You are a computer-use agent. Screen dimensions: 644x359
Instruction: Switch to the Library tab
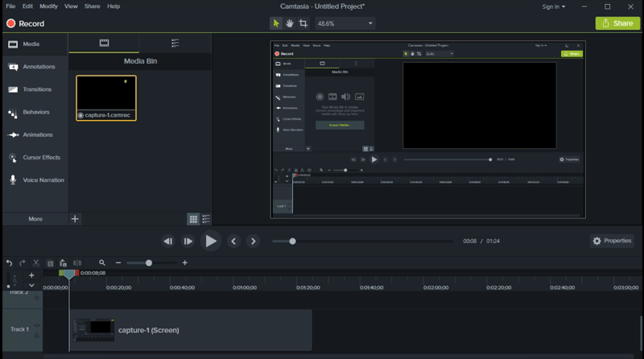(175, 43)
